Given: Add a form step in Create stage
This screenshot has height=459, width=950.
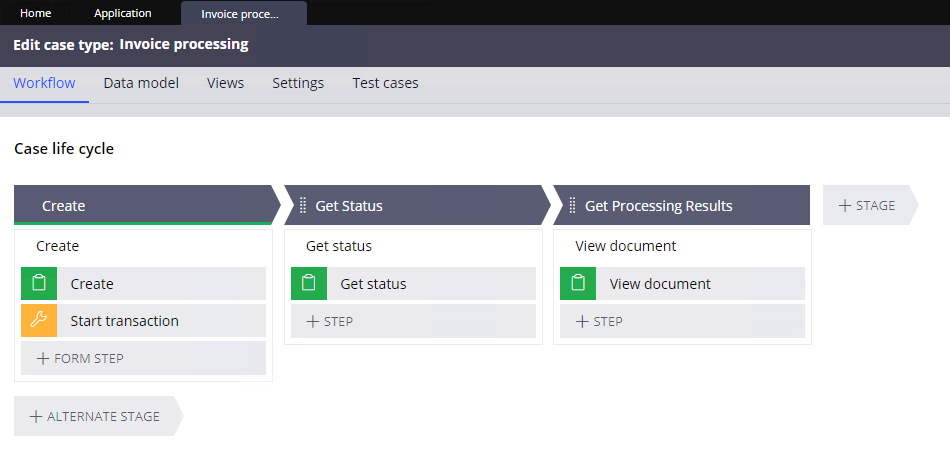Looking at the screenshot, I should (143, 358).
